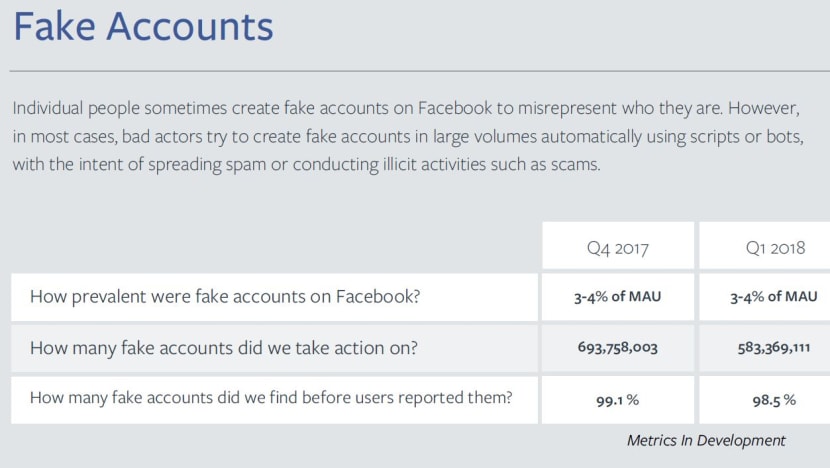Click the Q4 2017 3-4% of MAU cell

[x=618, y=297]
